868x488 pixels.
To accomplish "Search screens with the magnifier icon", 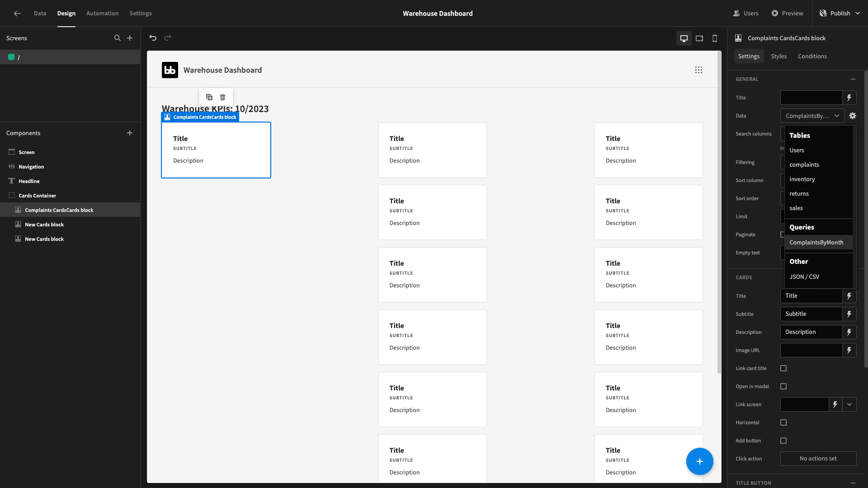I will tap(118, 38).
